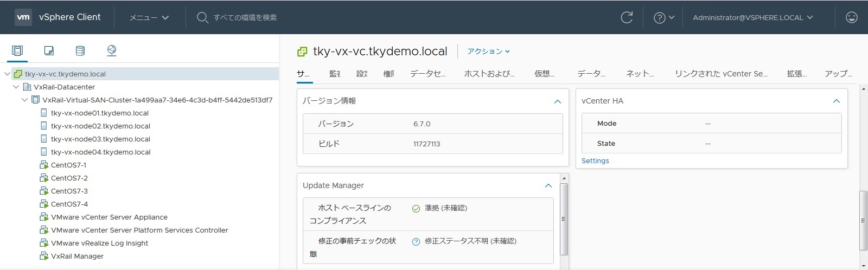Select tky-vx-node03.tkydemo.local host
This screenshot has width=868, height=270.
100,139
